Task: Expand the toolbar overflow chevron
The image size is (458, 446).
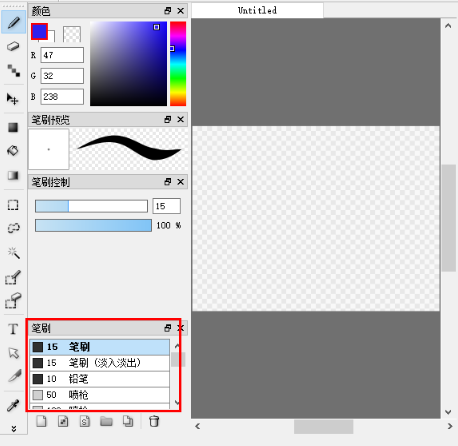Action: [14, 429]
